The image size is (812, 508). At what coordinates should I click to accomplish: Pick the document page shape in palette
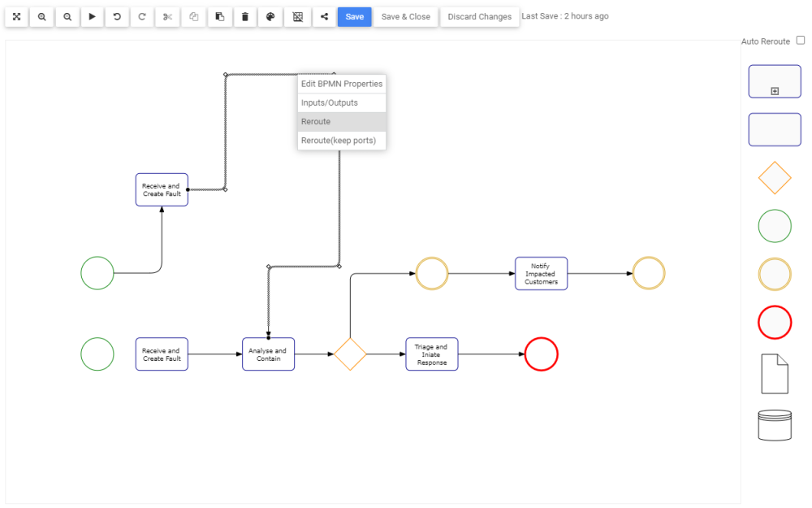775,374
